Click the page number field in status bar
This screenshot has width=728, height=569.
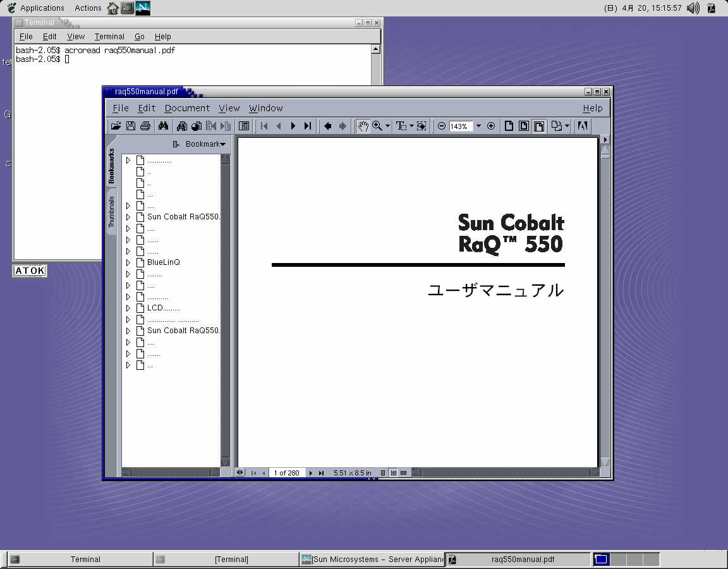point(287,473)
